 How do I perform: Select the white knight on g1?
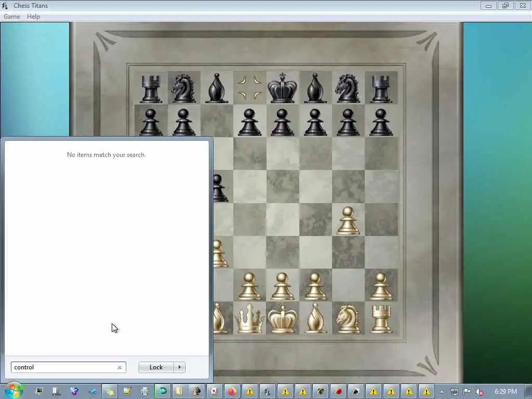click(x=348, y=319)
